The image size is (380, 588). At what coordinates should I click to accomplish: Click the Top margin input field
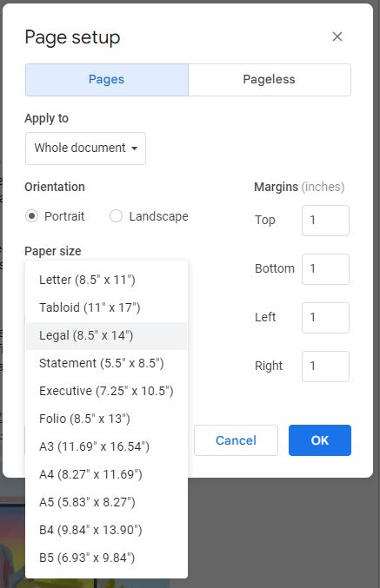tap(325, 221)
